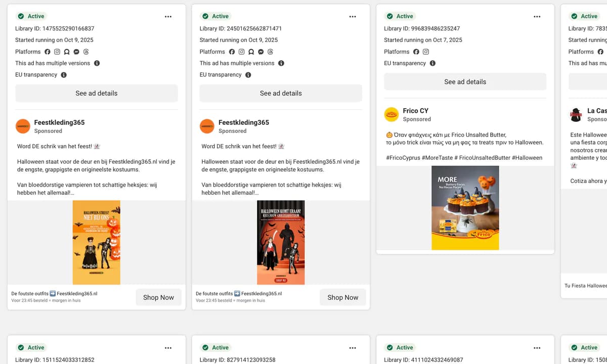The width and height of the screenshot is (607, 364).
Task: Click the Frico CY round logo avatar
Action: click(392, 115)
